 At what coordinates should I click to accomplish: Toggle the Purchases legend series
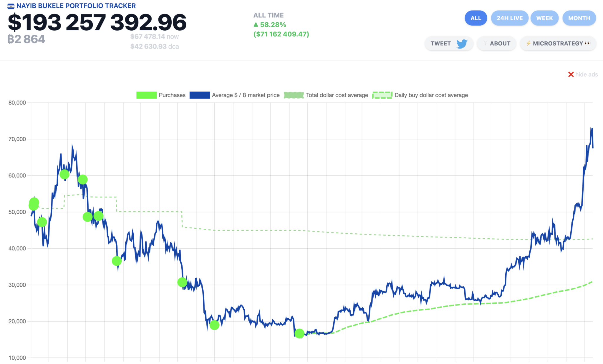coord(146,95)
